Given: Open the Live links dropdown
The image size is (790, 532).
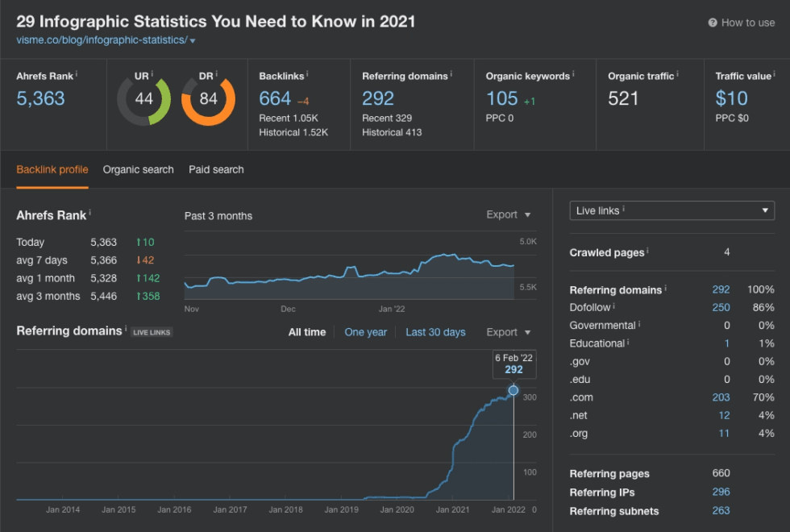Looking at the screenshot, I should click(671, 210).
